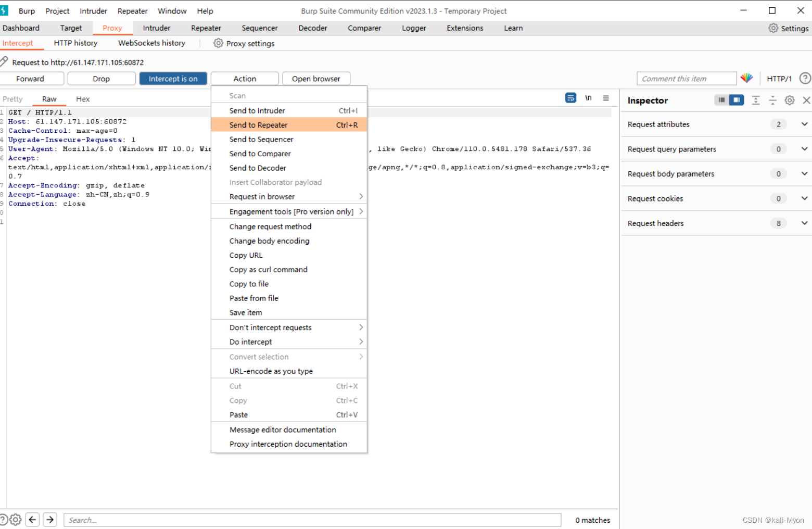Go to previous search match arrow
812x529 pixels.
point(32,520)
